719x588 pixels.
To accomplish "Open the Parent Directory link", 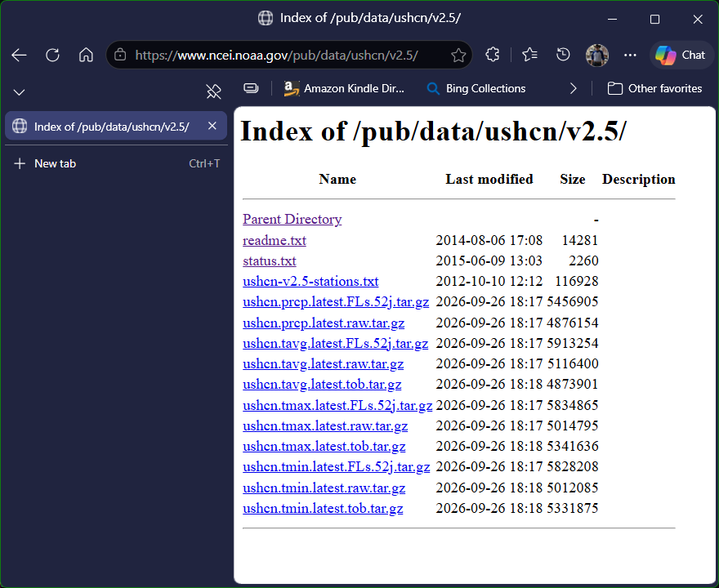I will point(293,219).
